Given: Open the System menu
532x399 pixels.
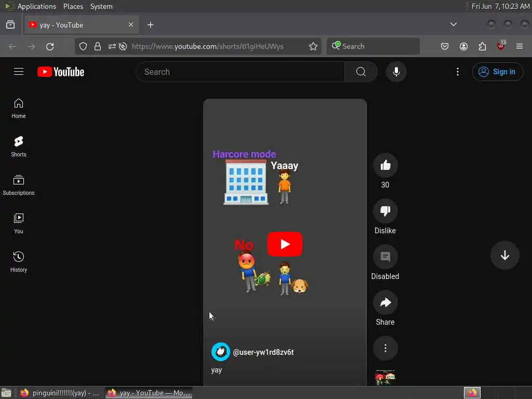Looking at the screenshot, I should (101, 6).
